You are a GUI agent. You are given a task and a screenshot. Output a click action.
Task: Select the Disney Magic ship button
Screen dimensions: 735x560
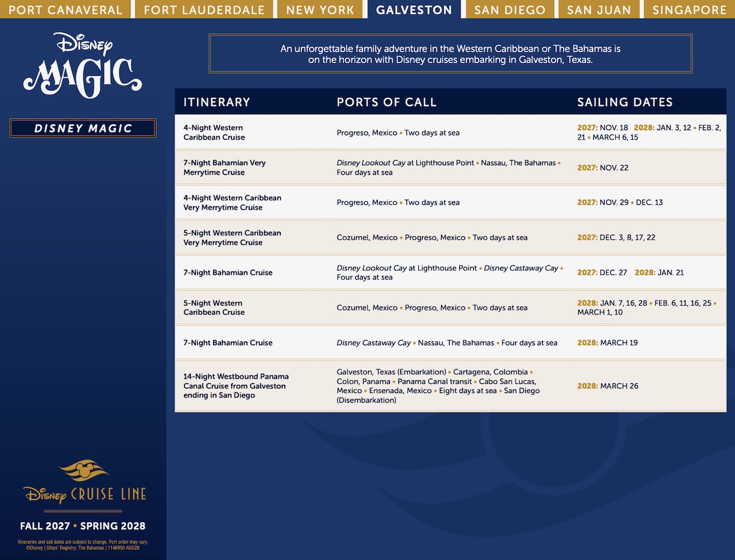tap(83, 128)
